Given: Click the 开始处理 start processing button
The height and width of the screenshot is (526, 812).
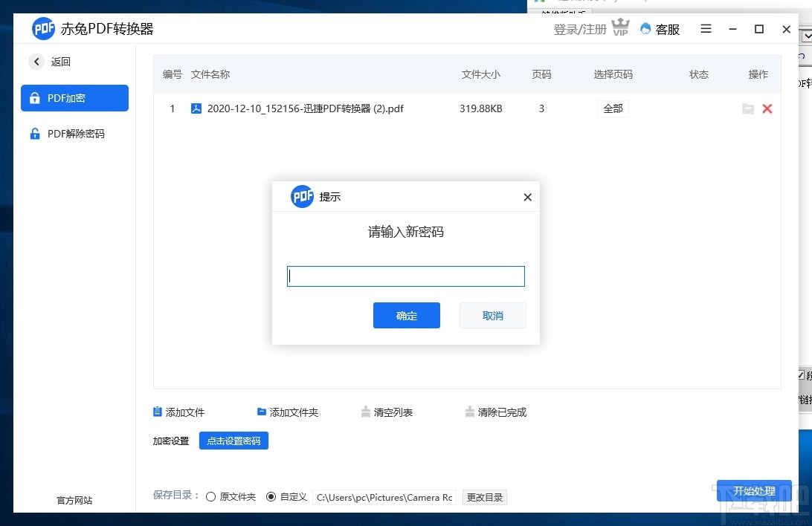Looking at the screenshot, I should click(x=753, y=491).
